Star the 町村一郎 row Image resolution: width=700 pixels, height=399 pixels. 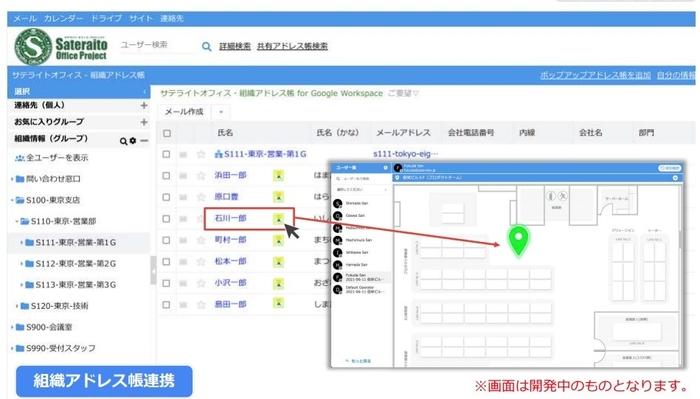(201, 240)
